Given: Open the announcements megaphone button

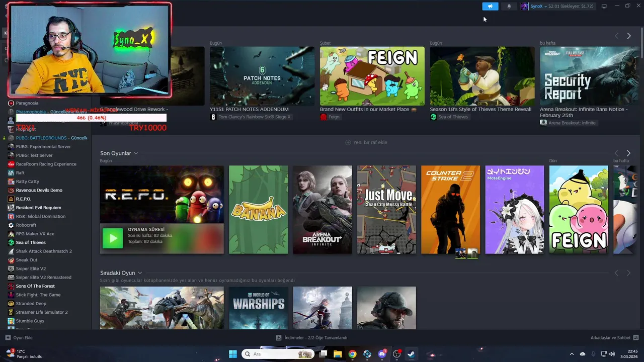Looking at the screenshot, I should point(490,6).
